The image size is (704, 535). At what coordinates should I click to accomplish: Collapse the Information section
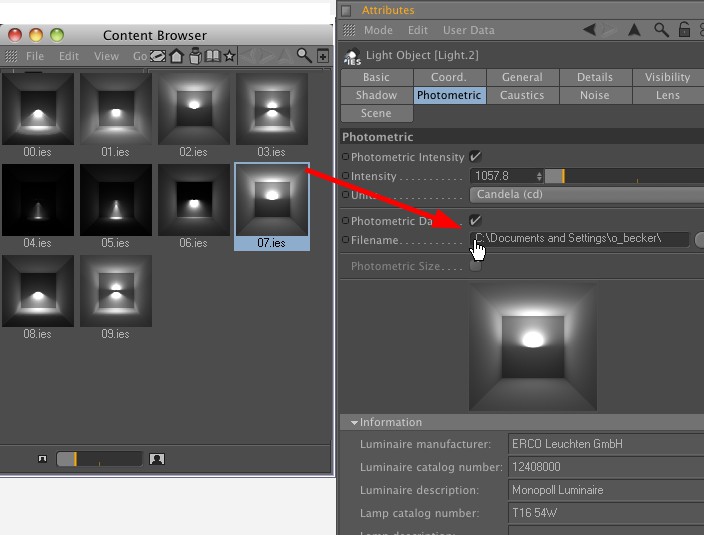click(354, 422)
